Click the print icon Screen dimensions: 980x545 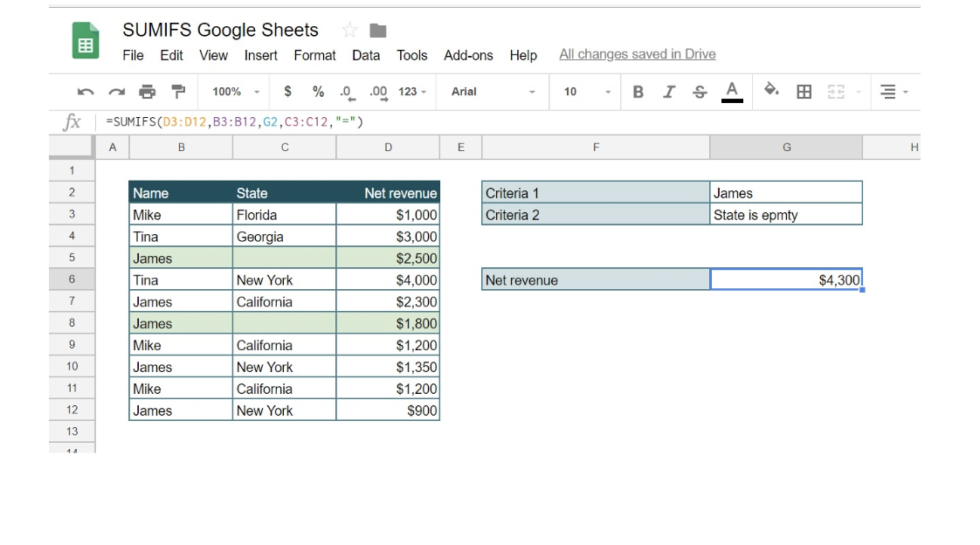tap(148, 92)
